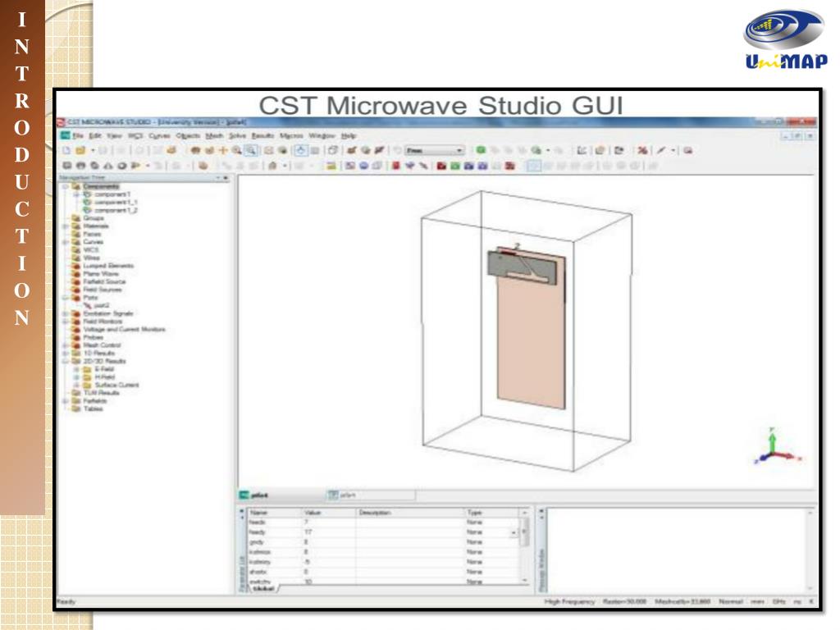Open the Macros menu
This screenshot has height=630, width=840.
click(291, 135)
